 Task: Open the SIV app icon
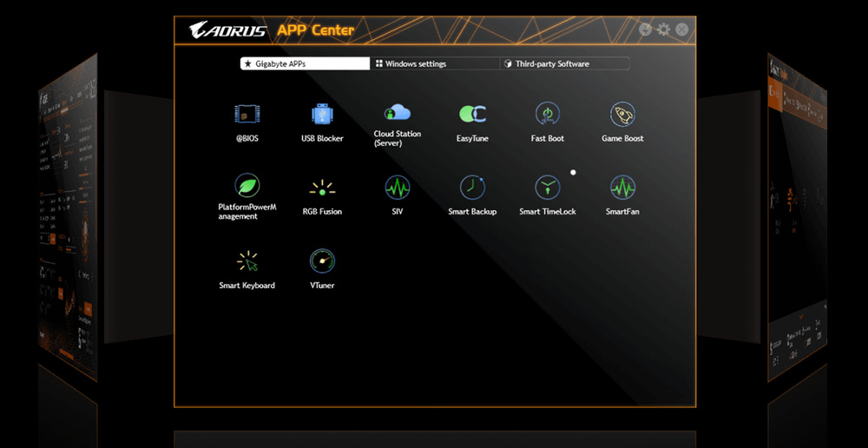click(398, 188)
